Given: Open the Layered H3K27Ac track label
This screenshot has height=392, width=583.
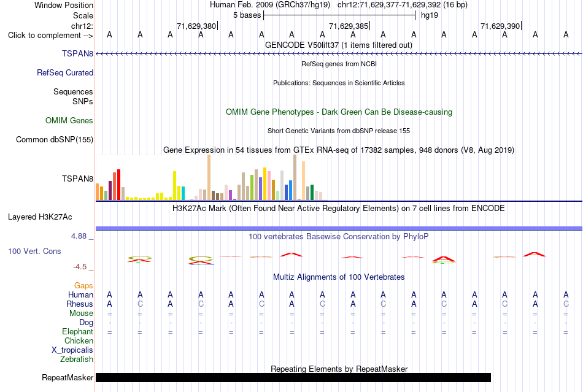Looking at the screenshot, I should pos(40,217).
